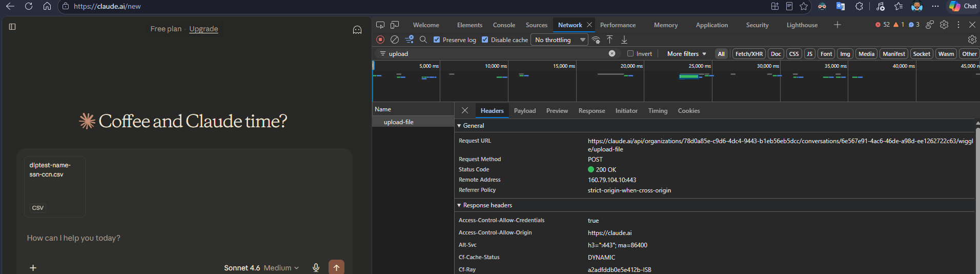Go to browser home page

click(x=47, y=6)
